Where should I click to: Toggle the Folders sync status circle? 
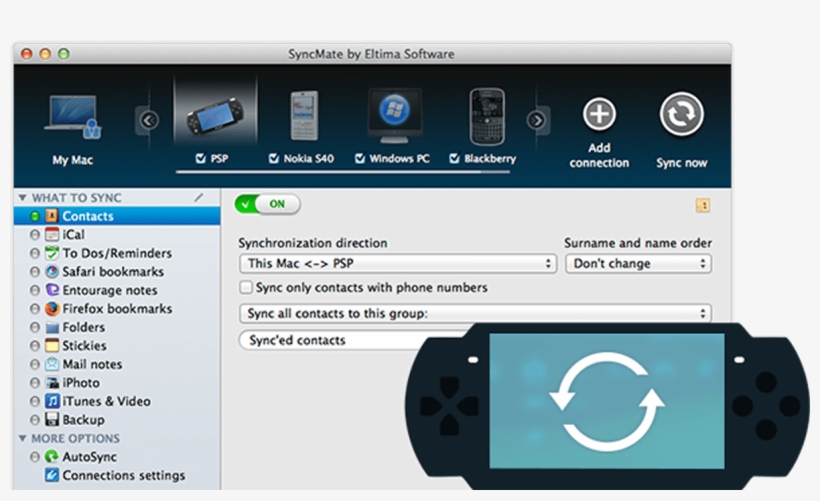[x=35, y=327]
